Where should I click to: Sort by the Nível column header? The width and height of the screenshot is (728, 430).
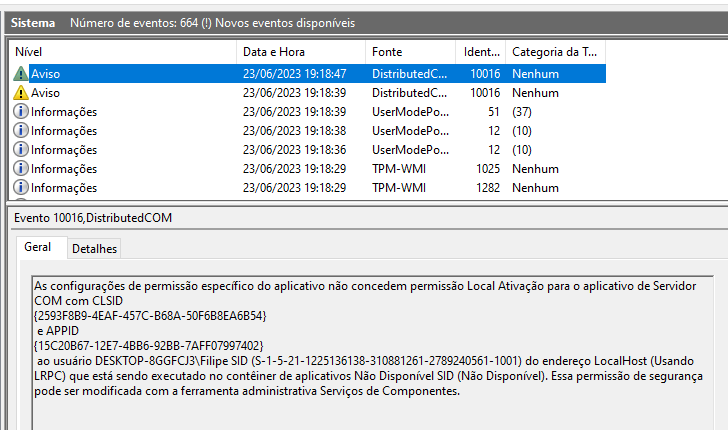point(123,52)
